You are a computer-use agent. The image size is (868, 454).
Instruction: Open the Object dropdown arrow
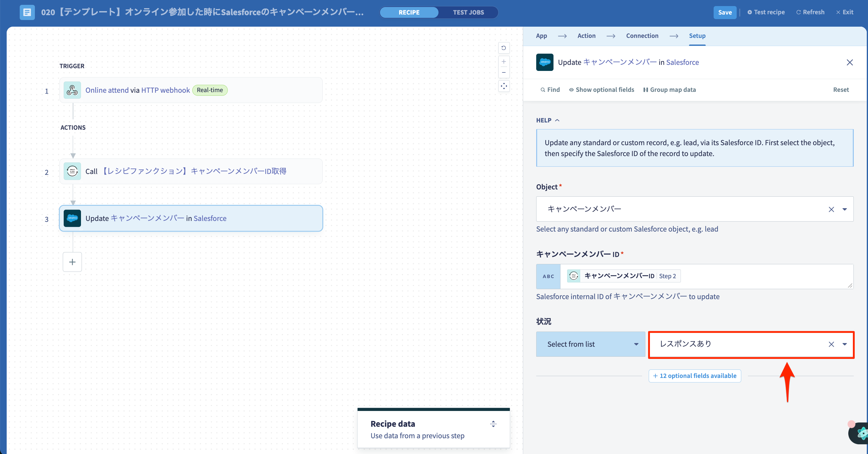844,209
